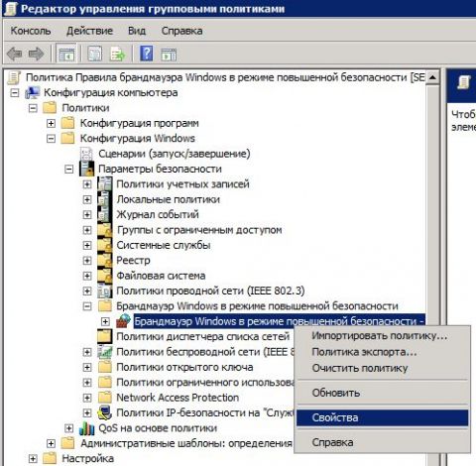Choose Справка in the context menu
Viewport: 476px width, 466px height.
pos(382,442)
